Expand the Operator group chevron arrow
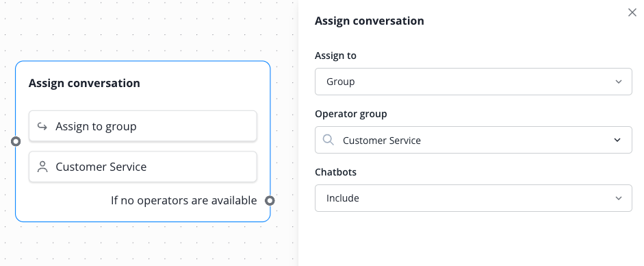The height and width of the screenshot is (266, 644). [x=617, y=140]
